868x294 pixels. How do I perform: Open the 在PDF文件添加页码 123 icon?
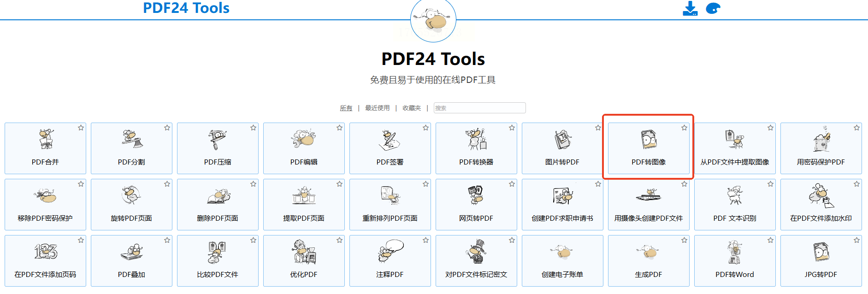(46, 252)
